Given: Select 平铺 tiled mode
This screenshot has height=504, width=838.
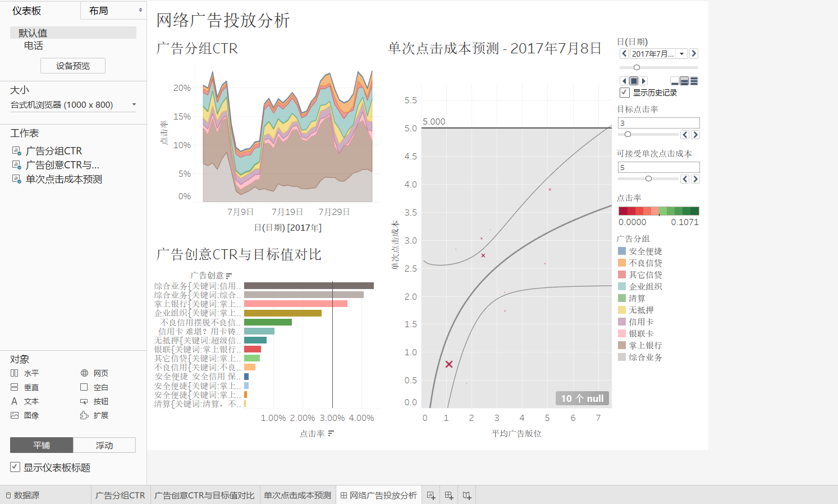Looking at the screenshot, I should click(x=42, y=445).
